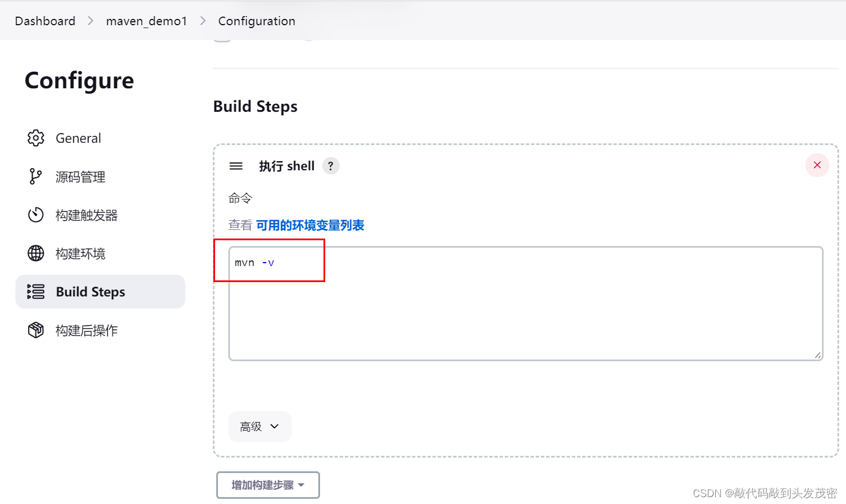Viewport: 846px width, 504px height.
Task: Click the Build Steps list icon
Action: click(36, 292)
